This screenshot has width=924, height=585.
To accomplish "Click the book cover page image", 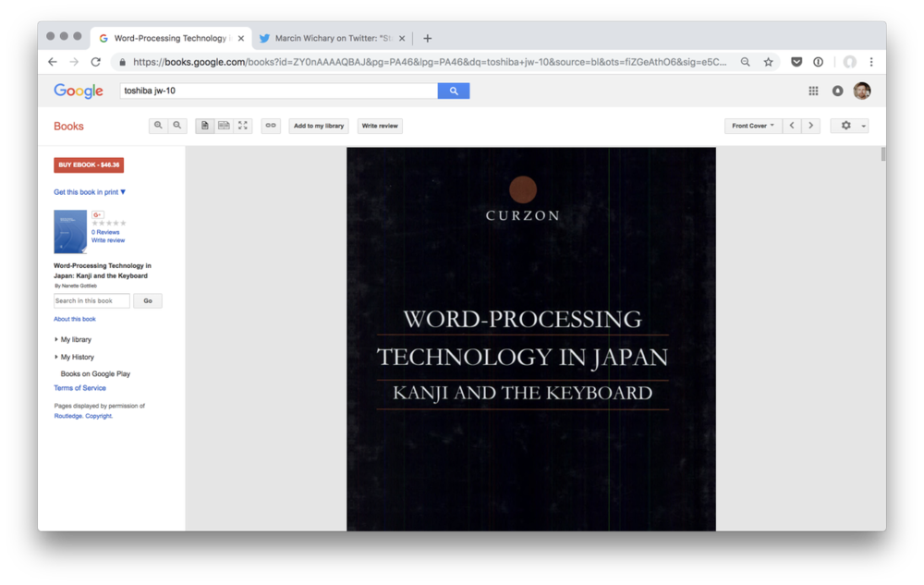I will coord(531,339).
